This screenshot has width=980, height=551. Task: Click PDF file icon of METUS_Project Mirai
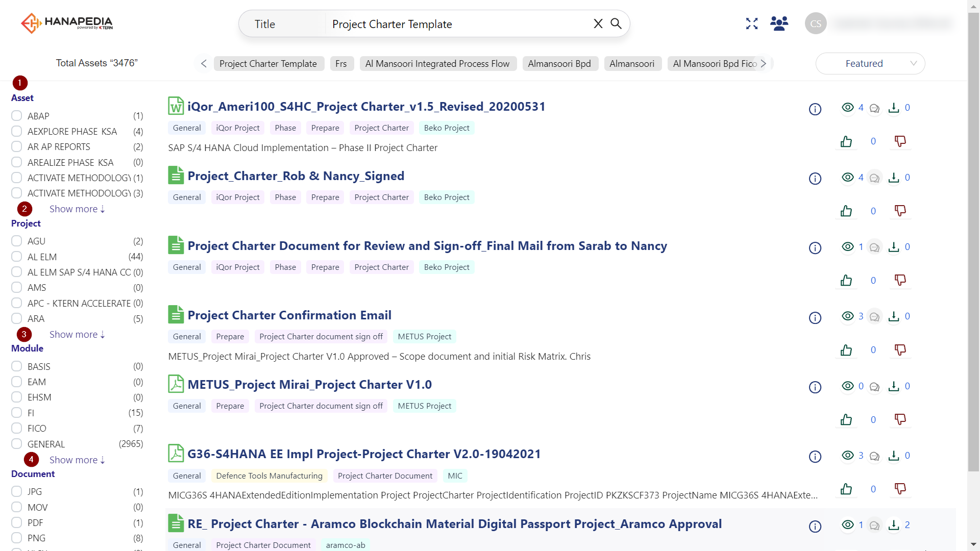tap(176, 384)
